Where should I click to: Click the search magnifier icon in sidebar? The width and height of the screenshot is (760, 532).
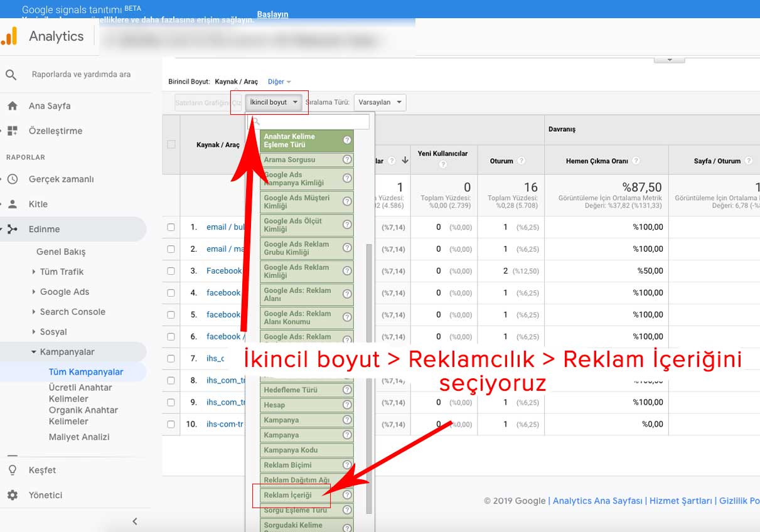11,75
